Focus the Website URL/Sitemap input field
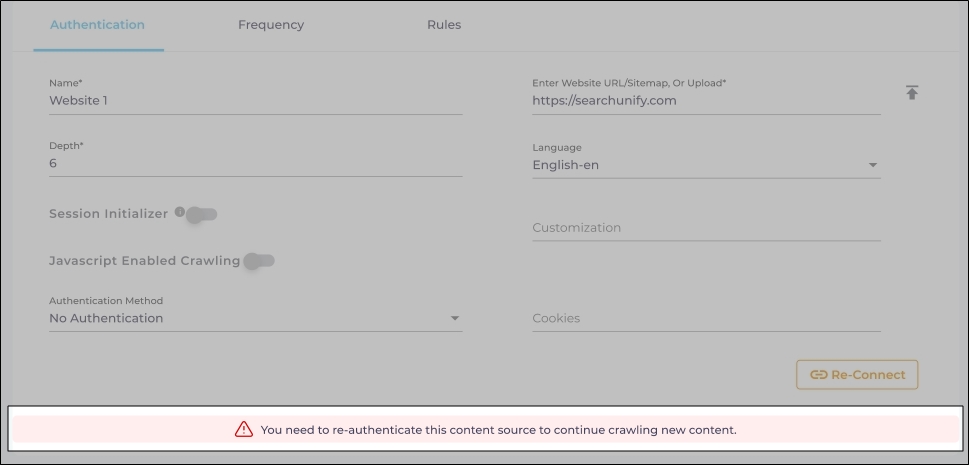Screen dimensions: 969x465 pyautogui.click(x=705, y=100)
